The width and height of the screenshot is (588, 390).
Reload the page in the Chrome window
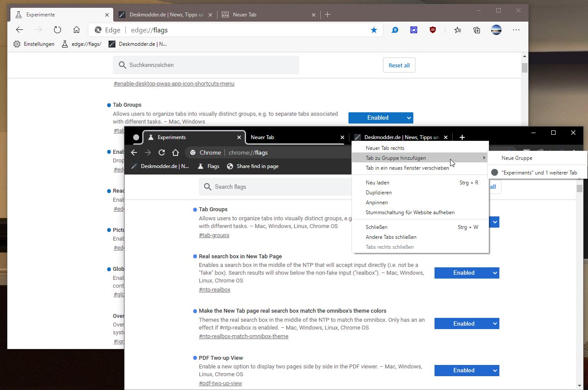(162, 152)
